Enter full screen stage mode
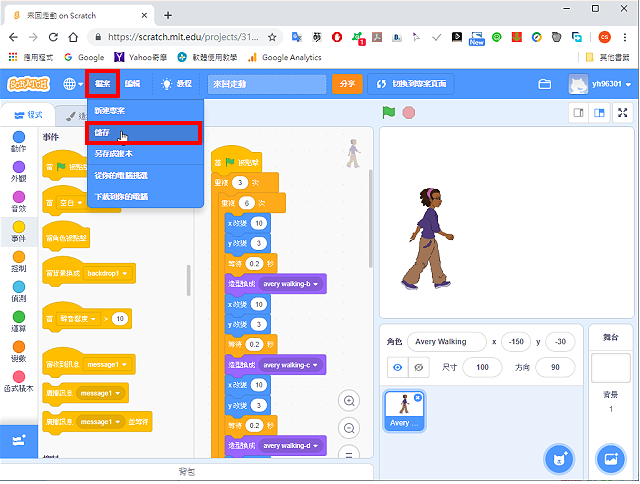Screen dimensions: 640x484 coord(622,113)
